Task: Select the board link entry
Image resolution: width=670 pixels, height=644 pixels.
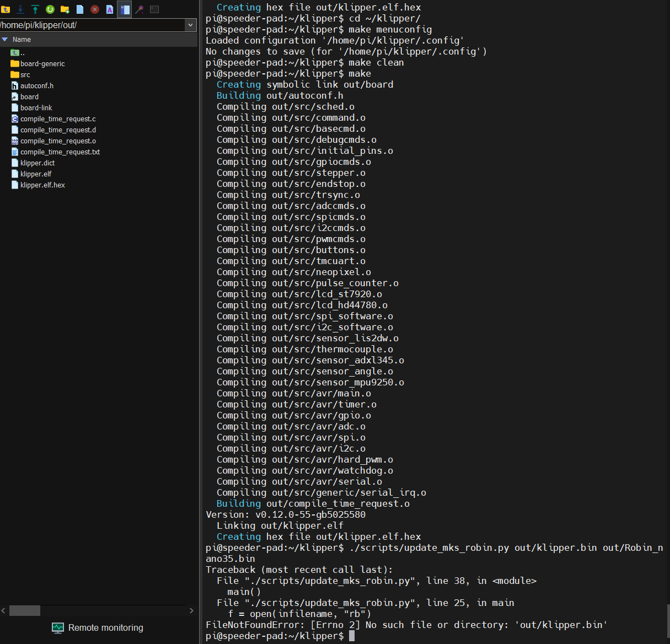Action: pos(25,97)
